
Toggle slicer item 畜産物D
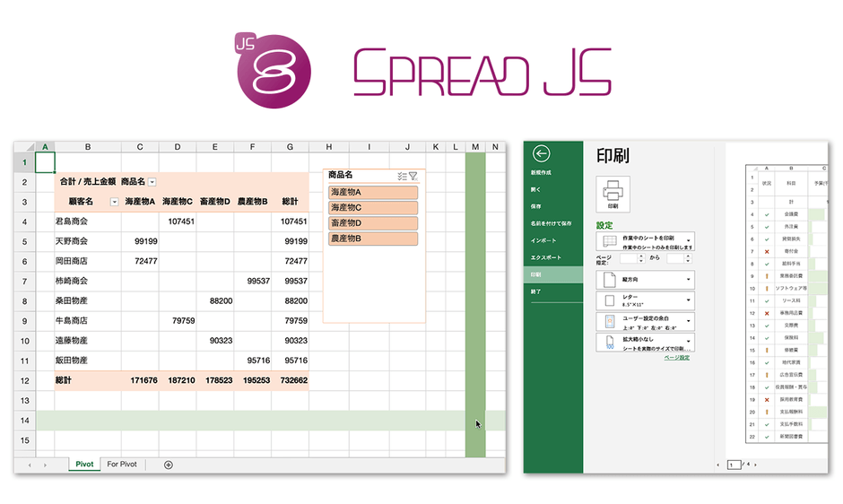pos(373,223)
